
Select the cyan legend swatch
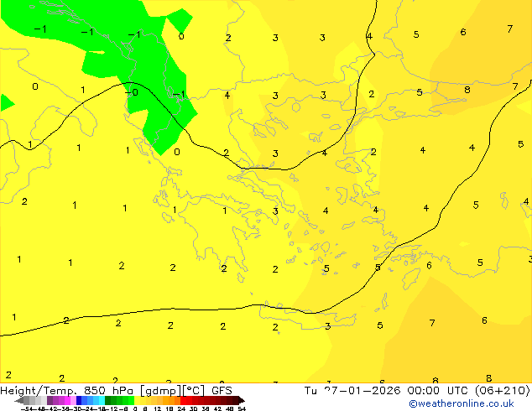pos(102,400)
